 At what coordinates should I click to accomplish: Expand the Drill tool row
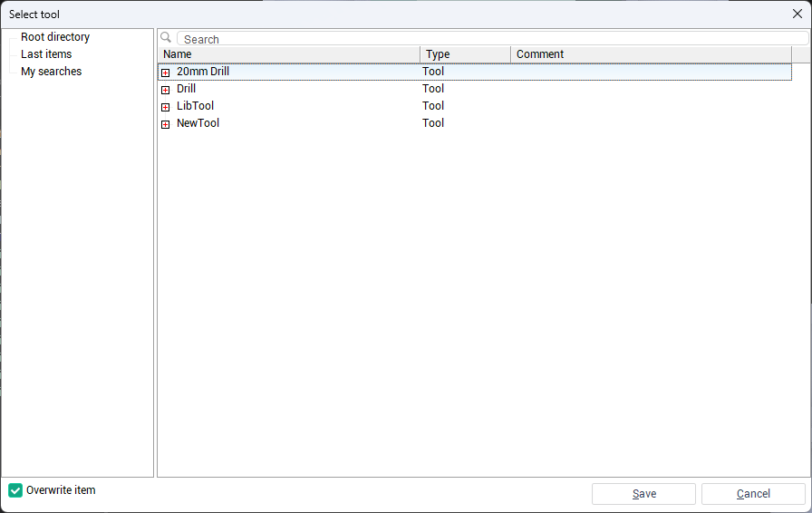tap(166, 90)
